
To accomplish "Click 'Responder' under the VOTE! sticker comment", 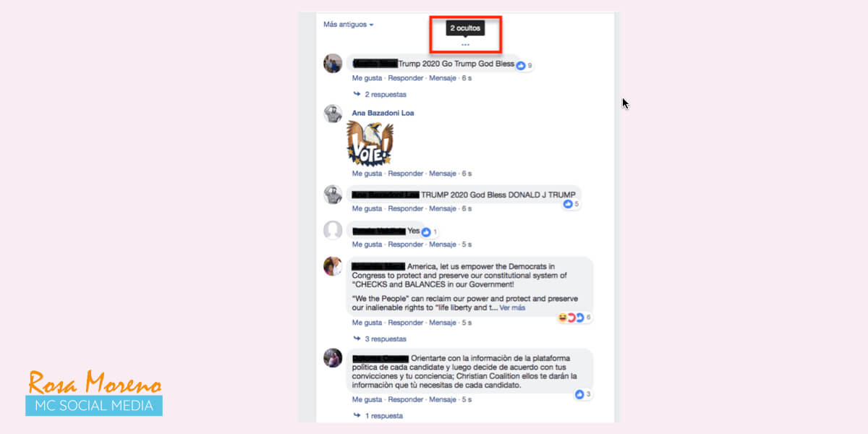I will pyautogui.click(x=406, y=174).
